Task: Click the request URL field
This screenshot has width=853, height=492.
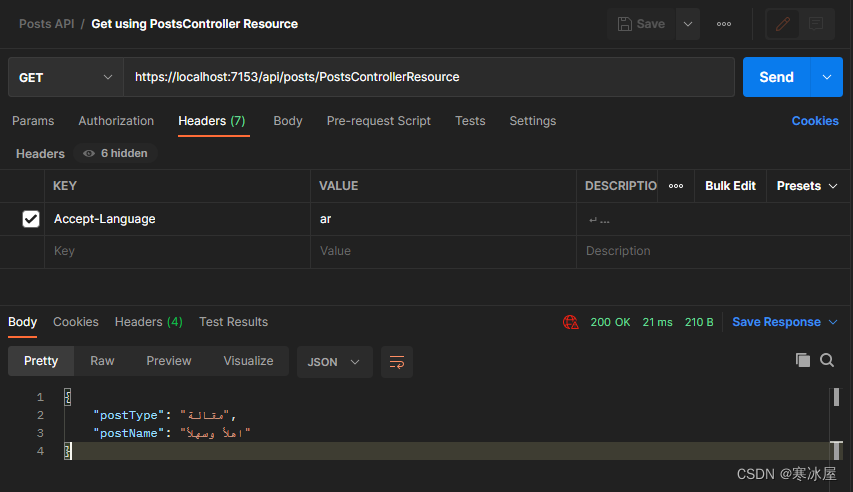Action: tap(429, 77)
